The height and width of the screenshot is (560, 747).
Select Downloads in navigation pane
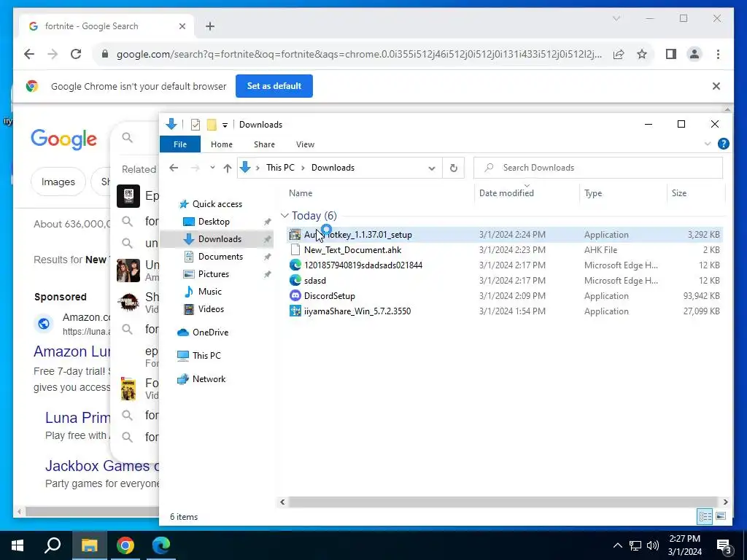click(x=220, y=239)
